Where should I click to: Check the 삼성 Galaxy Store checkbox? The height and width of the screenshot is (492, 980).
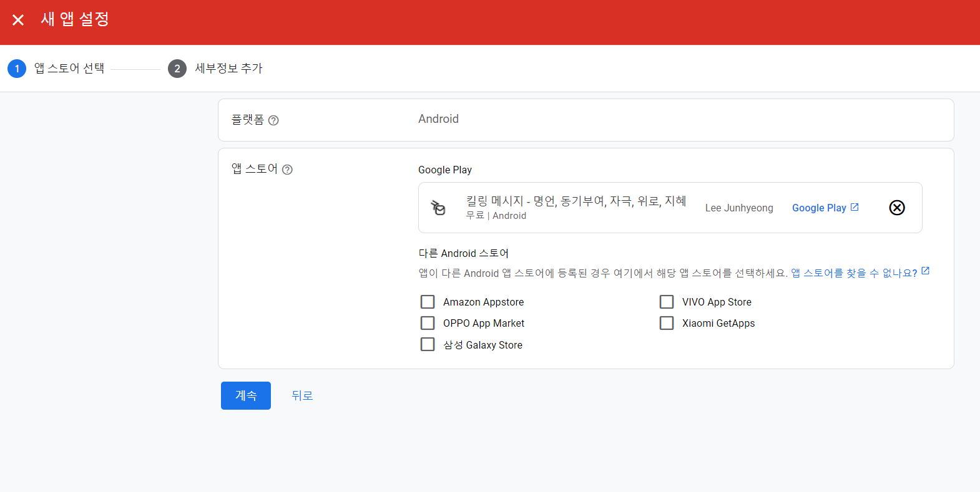(x=428, y=344)
